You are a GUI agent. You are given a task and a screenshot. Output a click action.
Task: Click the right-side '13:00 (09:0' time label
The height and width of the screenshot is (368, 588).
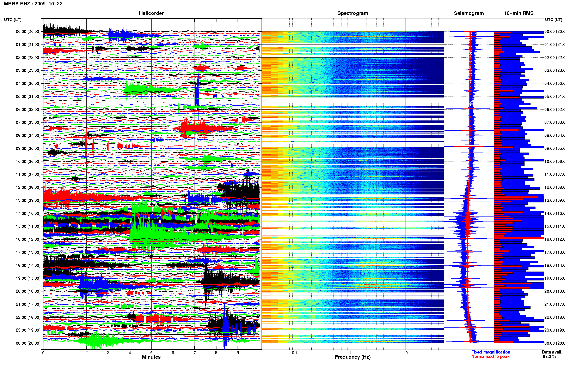click(555, 200)
